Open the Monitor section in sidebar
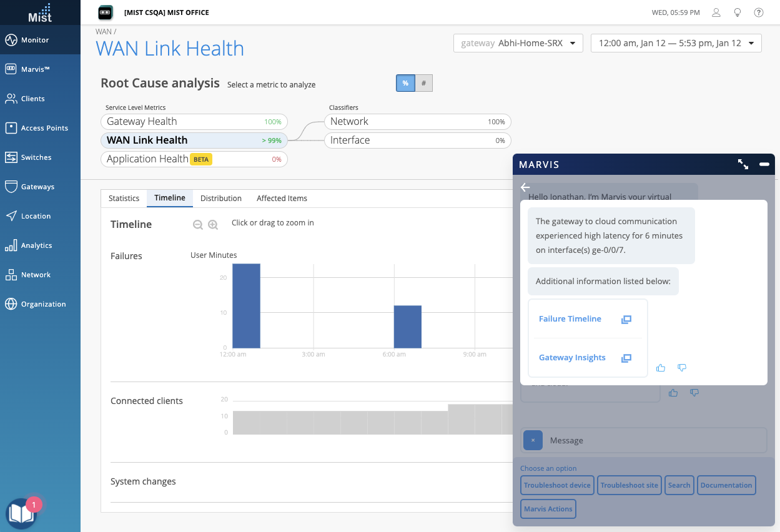 click(x=40, y=40)
